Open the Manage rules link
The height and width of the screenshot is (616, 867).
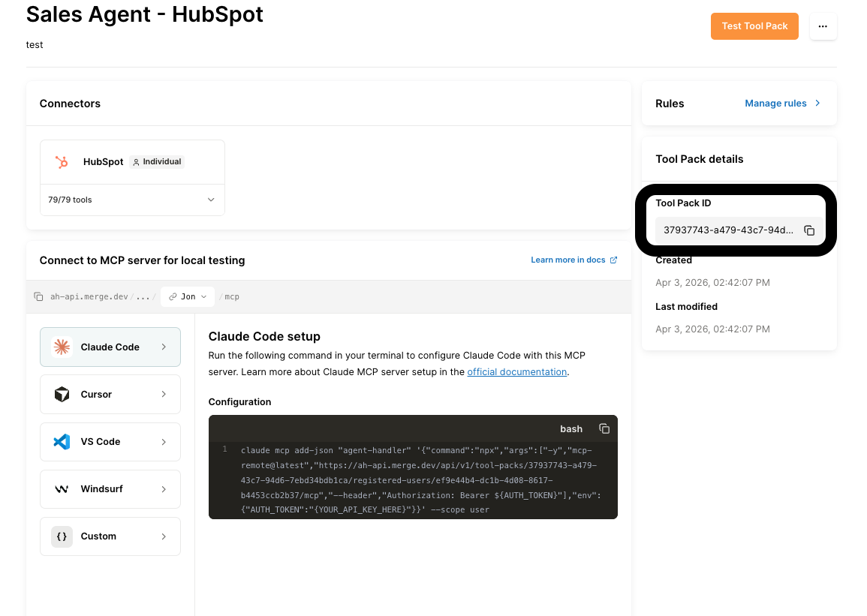click(x=775, y=104)
